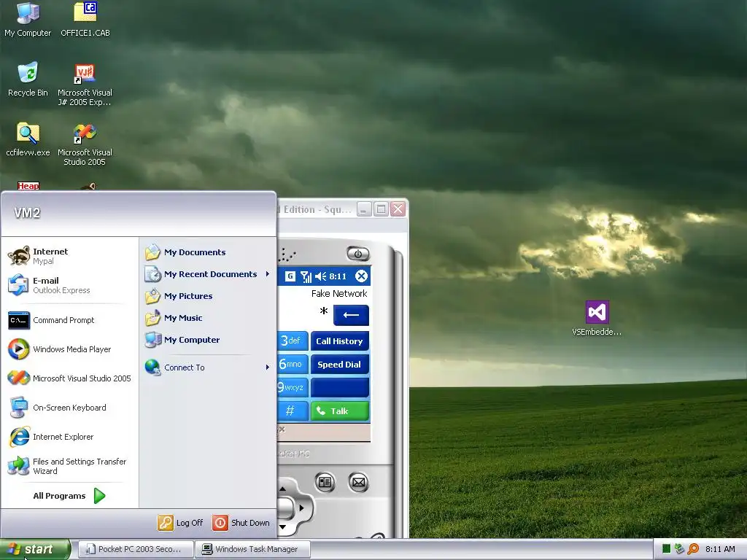Click VM2 user name header
747x560 pixels.
[27, 213]
